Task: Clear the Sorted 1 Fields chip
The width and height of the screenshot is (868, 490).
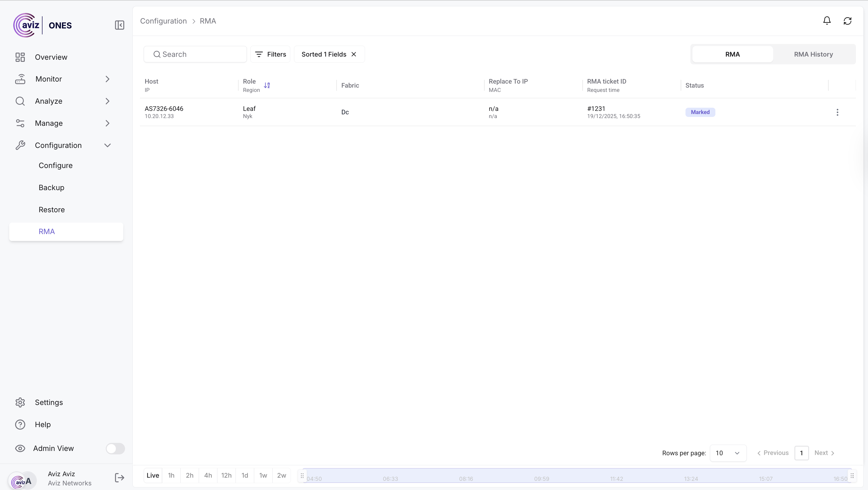Action: point(354,54)
